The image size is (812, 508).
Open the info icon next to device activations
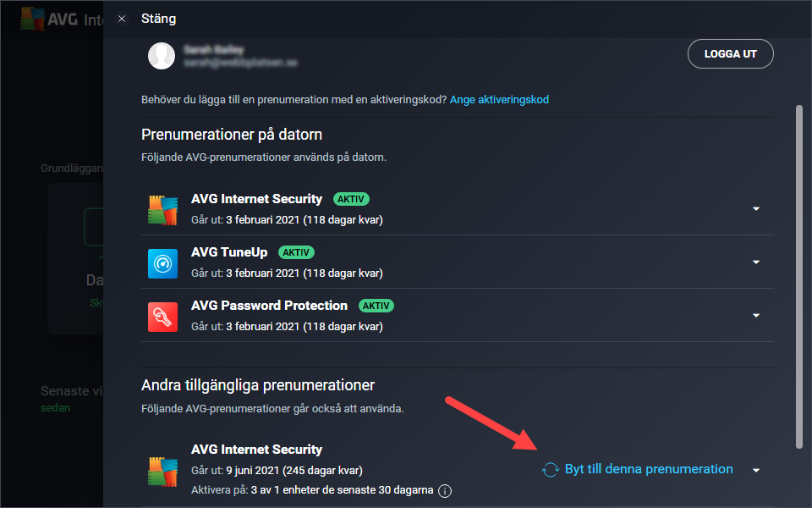point(445,490)
